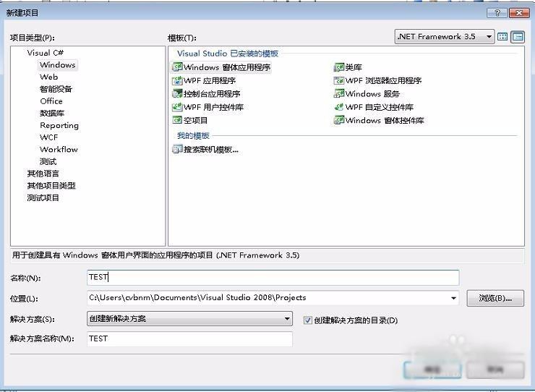Select the 类库 template icon
Screen dimensions: 535x392
click(x=338, y=67)
